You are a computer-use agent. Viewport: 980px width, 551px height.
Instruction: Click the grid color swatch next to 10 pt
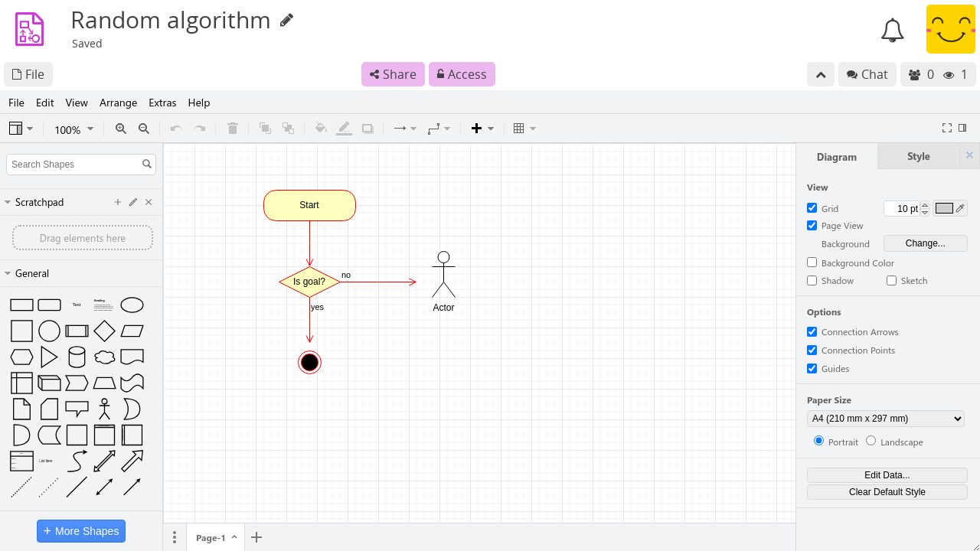click(x=944, y=207)
